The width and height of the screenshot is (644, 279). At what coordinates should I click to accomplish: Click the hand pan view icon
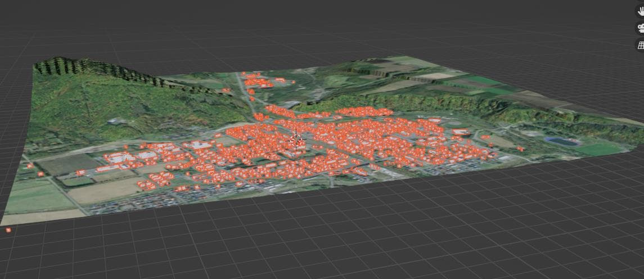641,11
